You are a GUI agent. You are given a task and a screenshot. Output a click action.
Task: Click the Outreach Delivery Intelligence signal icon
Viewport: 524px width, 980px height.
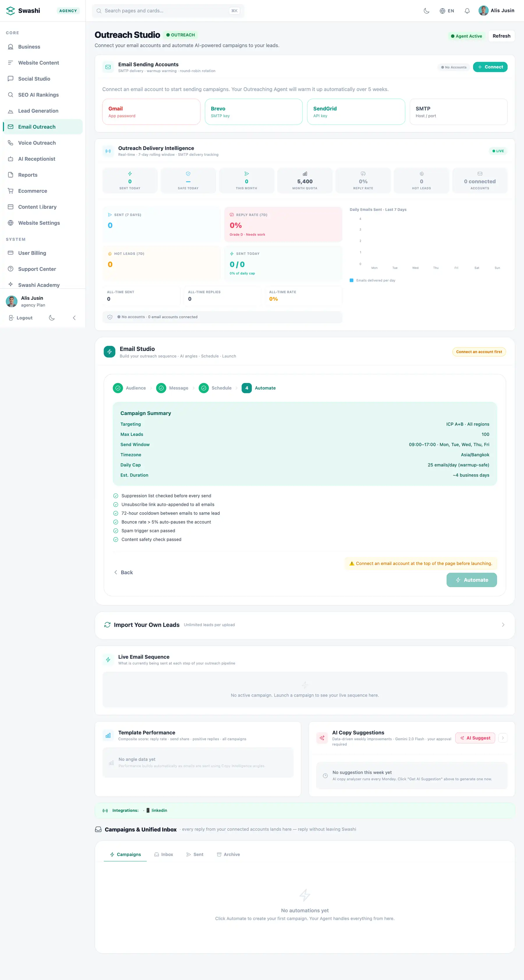pyautogui.click(x=108, y=151)
